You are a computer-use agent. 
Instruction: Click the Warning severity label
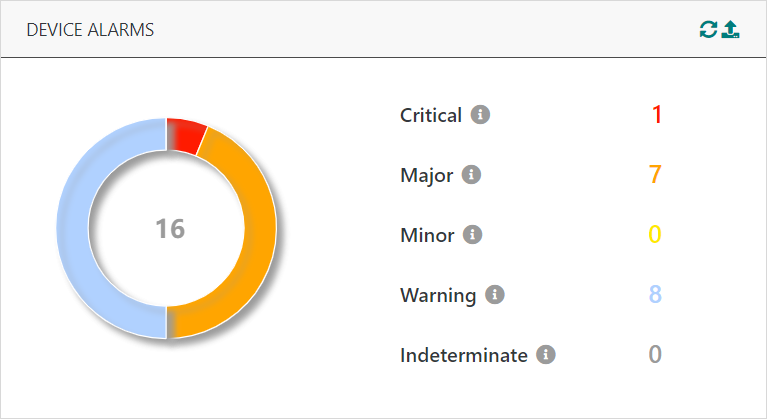437,295
